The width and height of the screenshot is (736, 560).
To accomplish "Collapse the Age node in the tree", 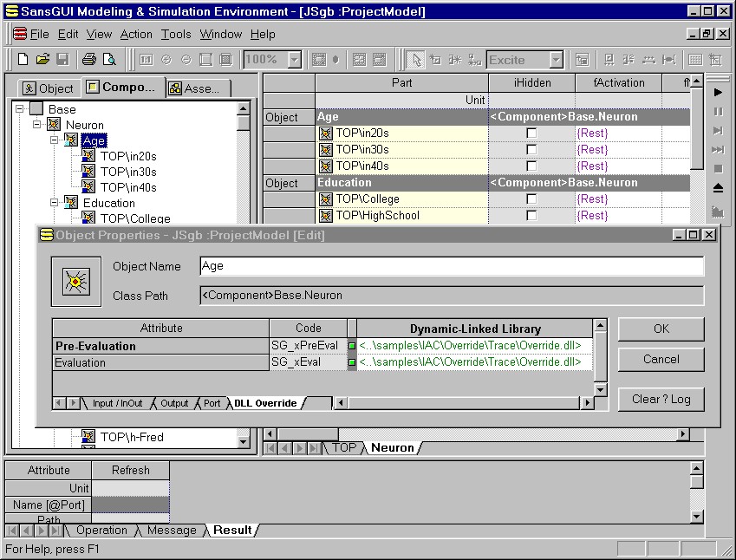I will pyautogui.click(x=54, y=140).
